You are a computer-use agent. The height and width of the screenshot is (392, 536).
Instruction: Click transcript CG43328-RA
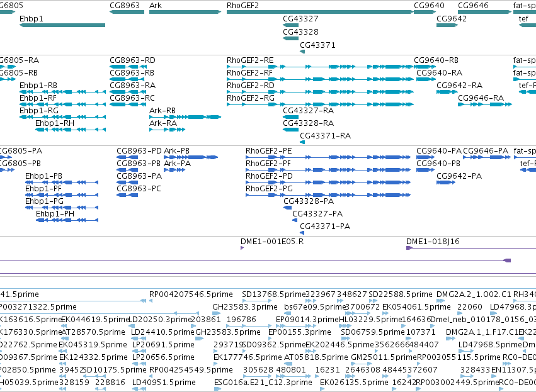pyautogui.click(x=290, y=130)
